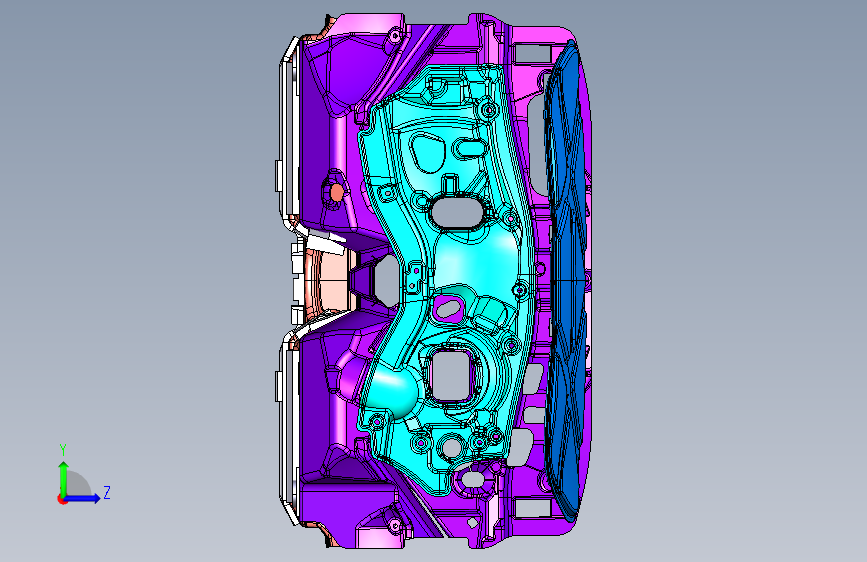Screen dimensions: 867x562
Task: Click the green Y axis label on triad
Action: 63,449
